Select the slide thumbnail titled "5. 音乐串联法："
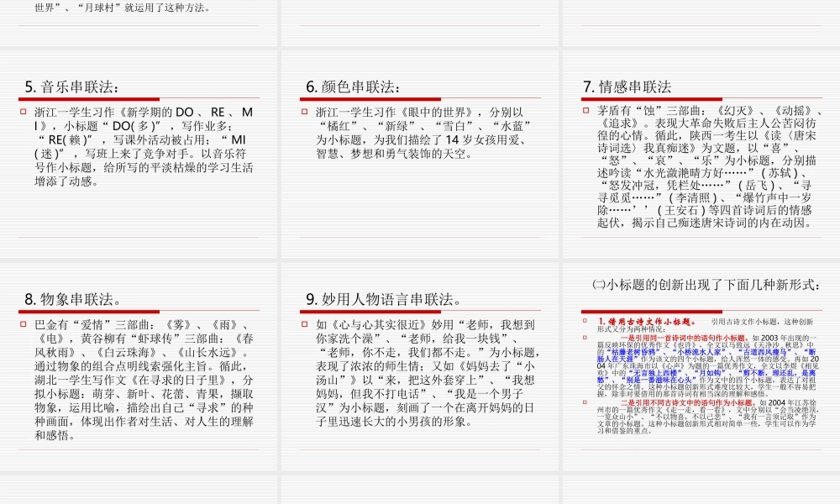This screenshot has width=840, height=504. (139, 154)
